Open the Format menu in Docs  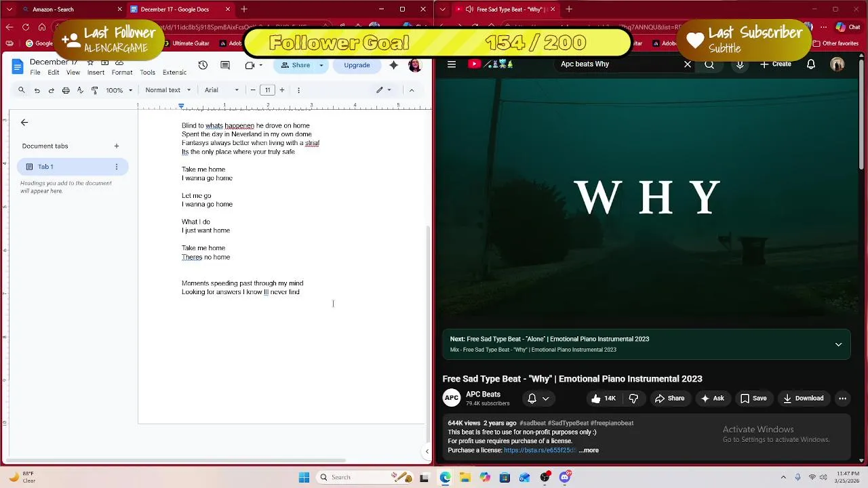coord(122,73)
